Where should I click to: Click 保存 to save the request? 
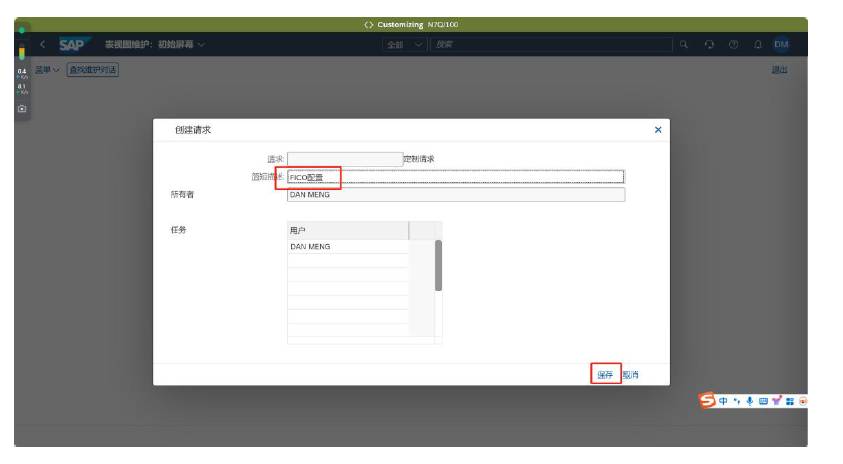click(605, 375)
